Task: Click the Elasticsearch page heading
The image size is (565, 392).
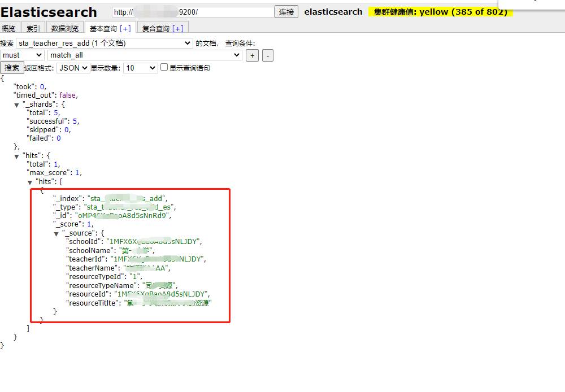Action: (49, 12)
